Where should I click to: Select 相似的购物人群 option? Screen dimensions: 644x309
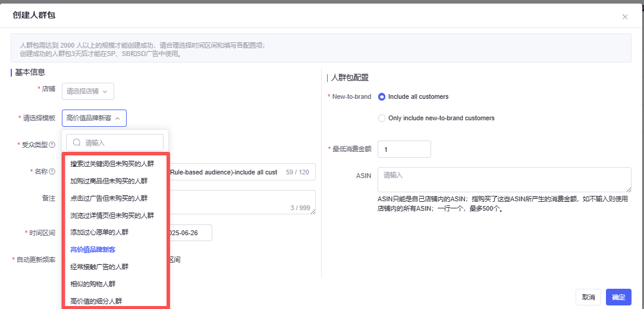tap(93, 284)
